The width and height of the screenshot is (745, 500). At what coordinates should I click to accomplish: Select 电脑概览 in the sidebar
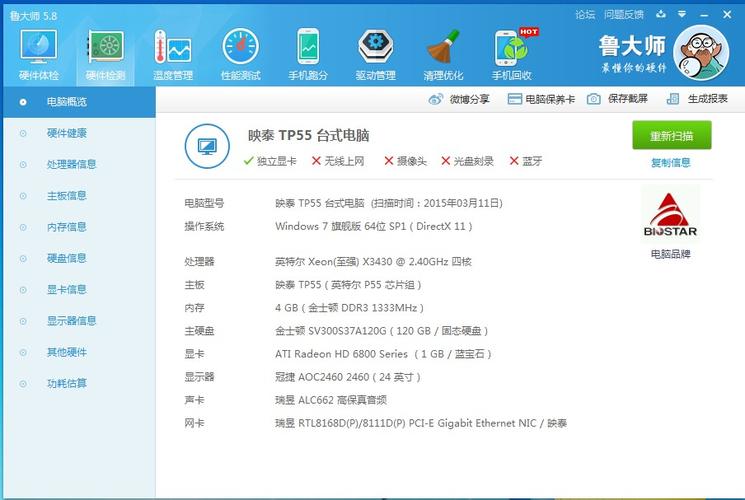pyautogui.click(x=79, y=102)
